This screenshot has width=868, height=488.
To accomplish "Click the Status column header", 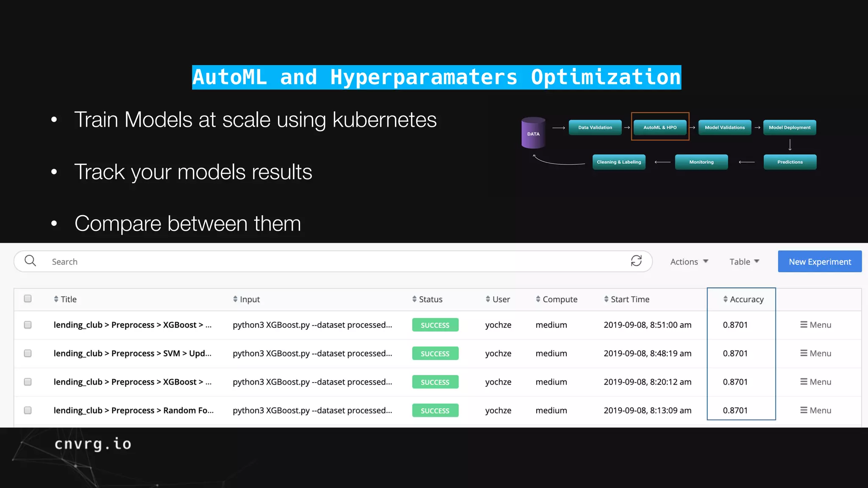I will click(430, 299).
